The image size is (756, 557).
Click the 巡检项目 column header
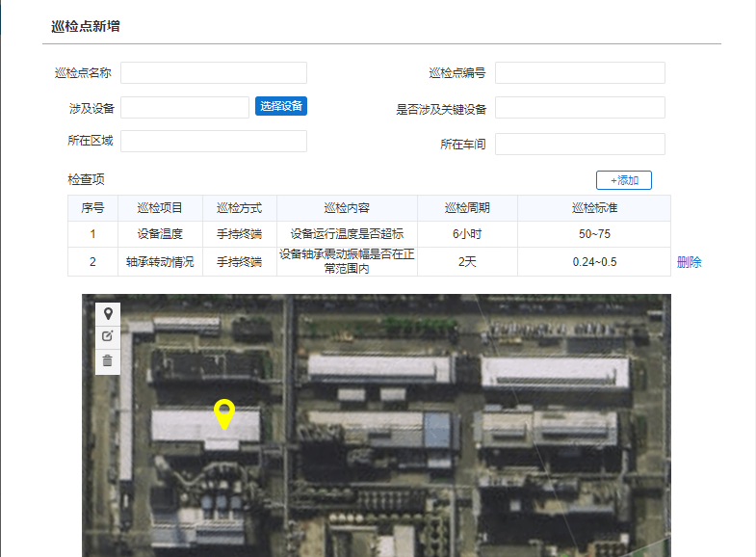click(160, 208)
